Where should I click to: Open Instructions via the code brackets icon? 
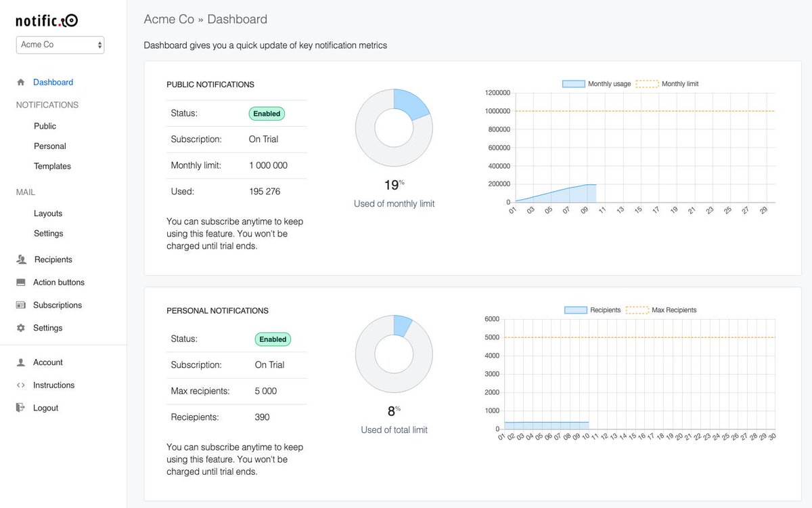point(21,385)
